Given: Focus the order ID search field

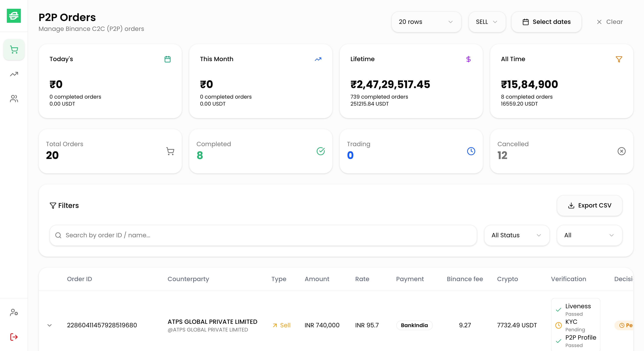Looking at the screenshot, I should coord(262,235).
